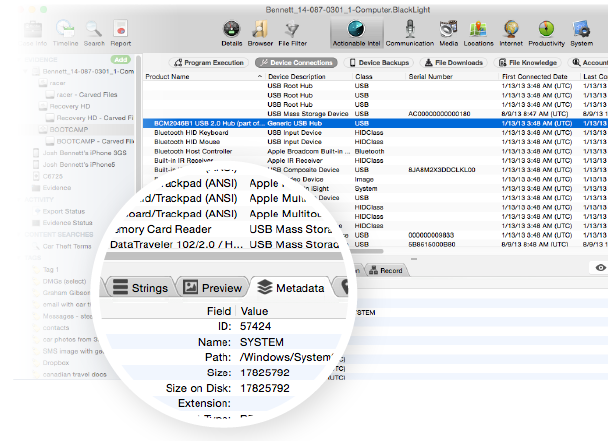Open the File Filter view
This screenshot has width=612, height=441.
292,34
